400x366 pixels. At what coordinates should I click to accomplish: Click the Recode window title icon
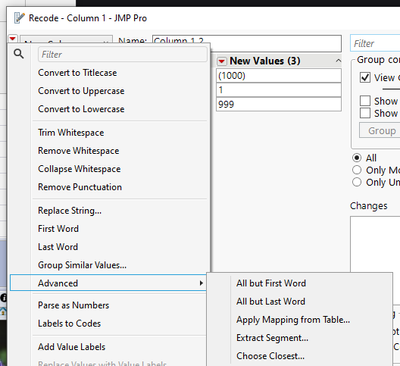19,18
